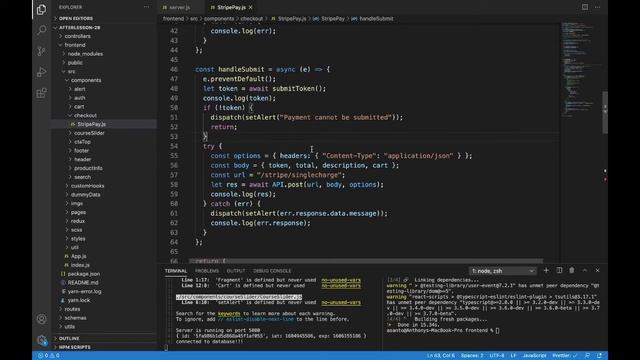This screenshot has width=640, height=360.
Task: Open Explorer panel more actions ellipsis
Action: point(147,7)
